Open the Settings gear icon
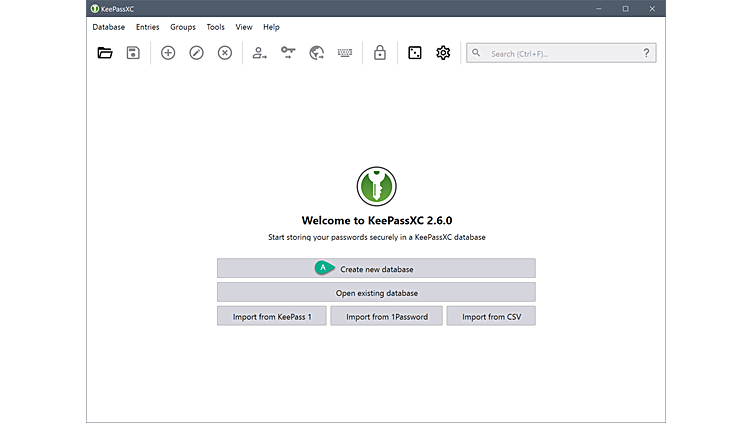Screen dimensions: 752x423 [443, 53]
